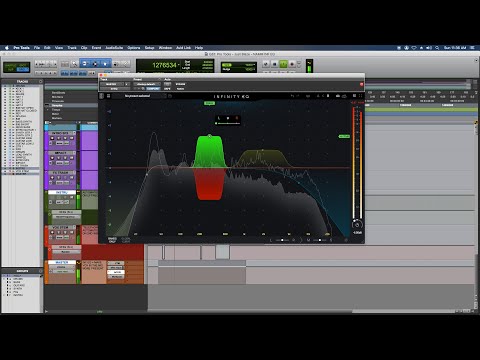Viewport: 480px width, 360px height.
Task: Click the Record transport button
Action: 292,64
